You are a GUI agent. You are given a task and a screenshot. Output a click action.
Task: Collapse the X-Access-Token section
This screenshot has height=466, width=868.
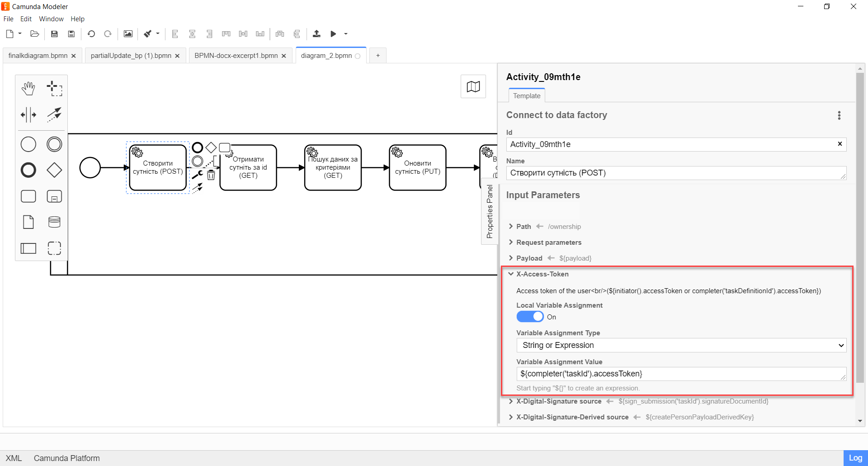(x=511, y=274)
